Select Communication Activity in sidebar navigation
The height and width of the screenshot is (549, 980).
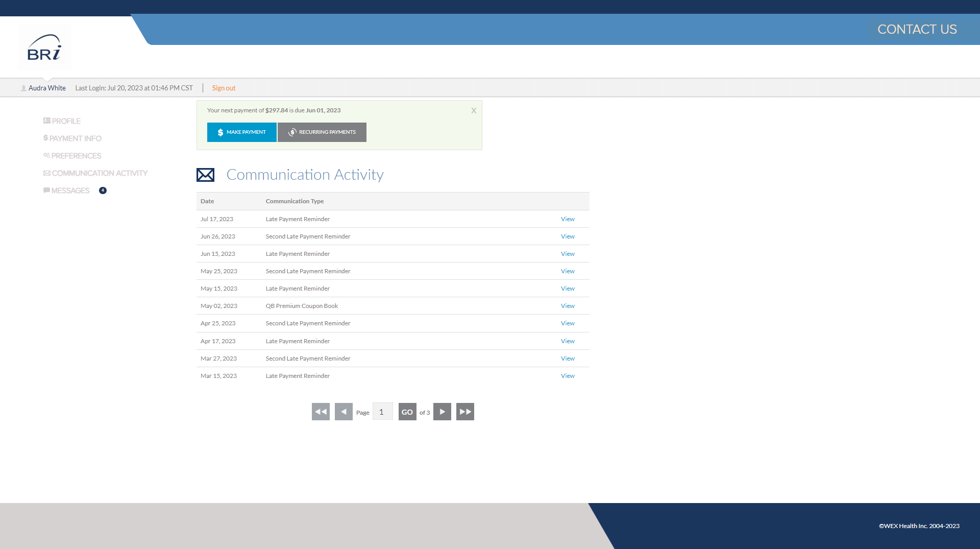100,173
